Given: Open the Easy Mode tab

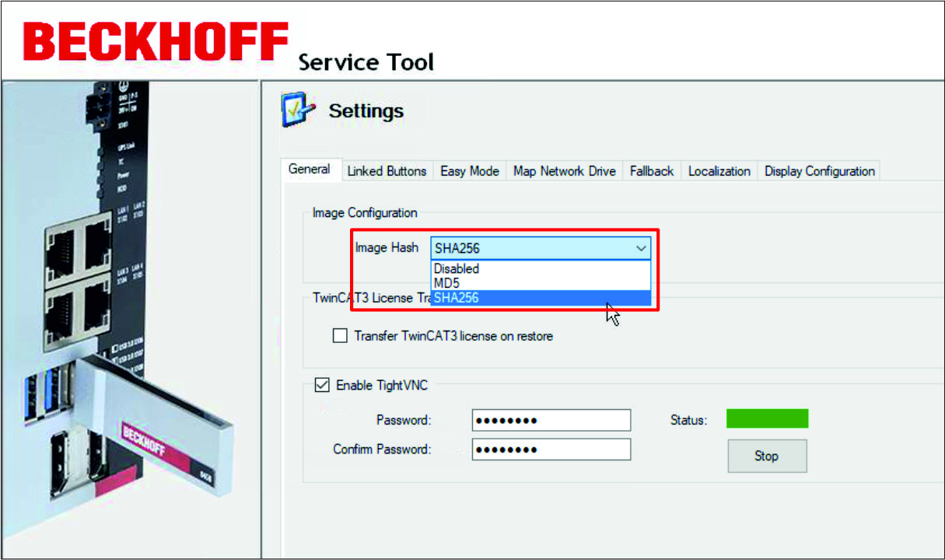Looking at the screenshot, I should (470, 171).
